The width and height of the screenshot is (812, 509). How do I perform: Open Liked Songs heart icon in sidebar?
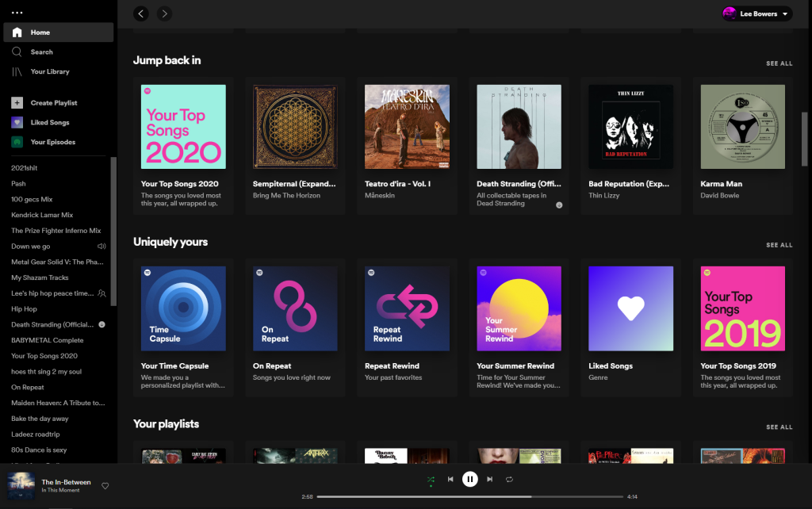pos(17,123)
